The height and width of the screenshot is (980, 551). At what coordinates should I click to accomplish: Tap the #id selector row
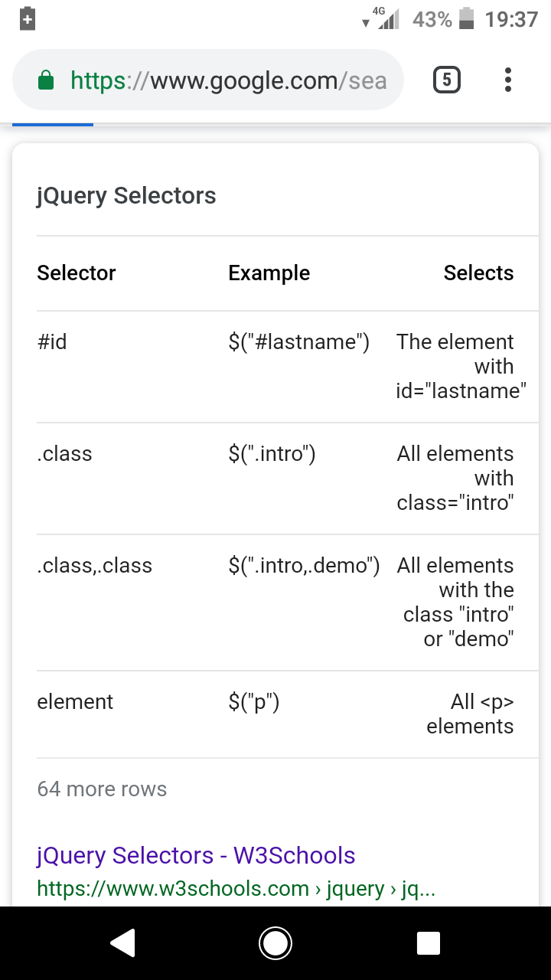click(275, 366)
